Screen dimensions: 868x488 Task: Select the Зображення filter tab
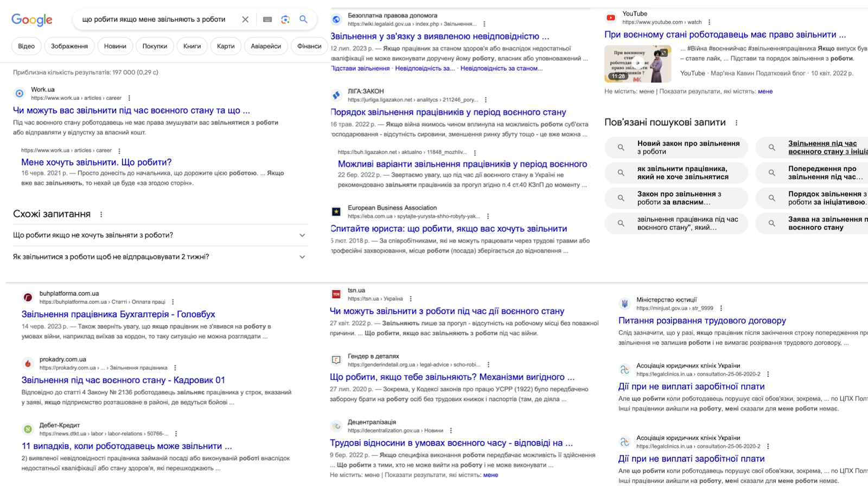pyautogui.click(x=69, y=46)
